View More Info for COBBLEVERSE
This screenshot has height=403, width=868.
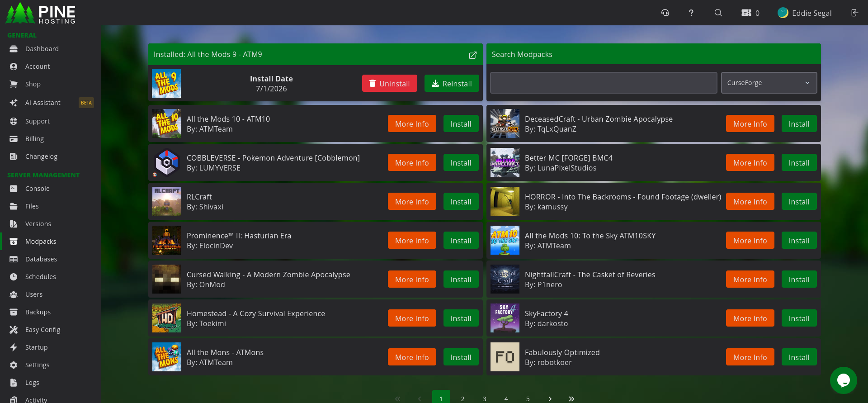[x=412, y=162]
